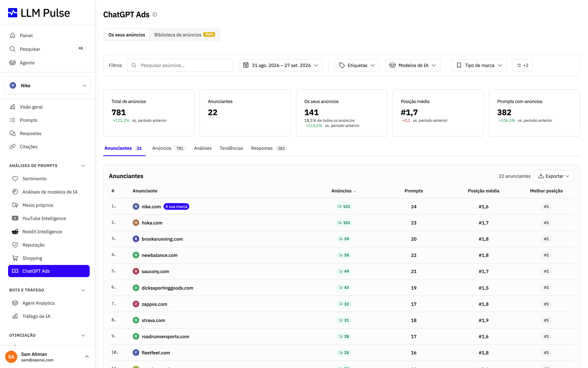Open the Prompts list icon
588x368 pixels.
click(12, 120)
